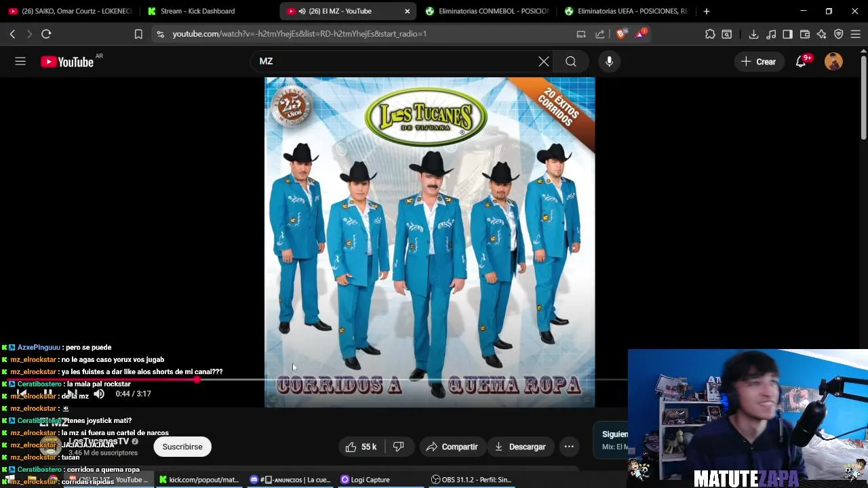Image resolution: width=868 pixels, height=488 pixels.
Task: Open the browser main hamburger menu
Action: (856, 34)
